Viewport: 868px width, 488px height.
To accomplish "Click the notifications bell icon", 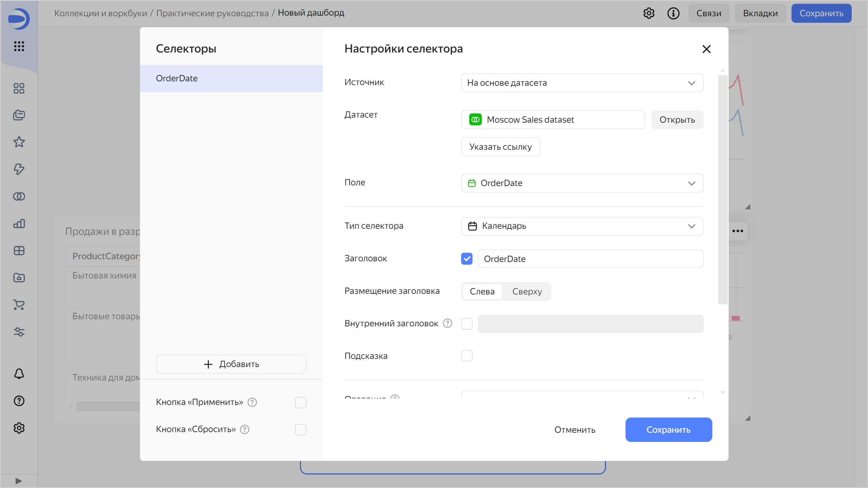I will pyautogui.click(x=19, y=373).
